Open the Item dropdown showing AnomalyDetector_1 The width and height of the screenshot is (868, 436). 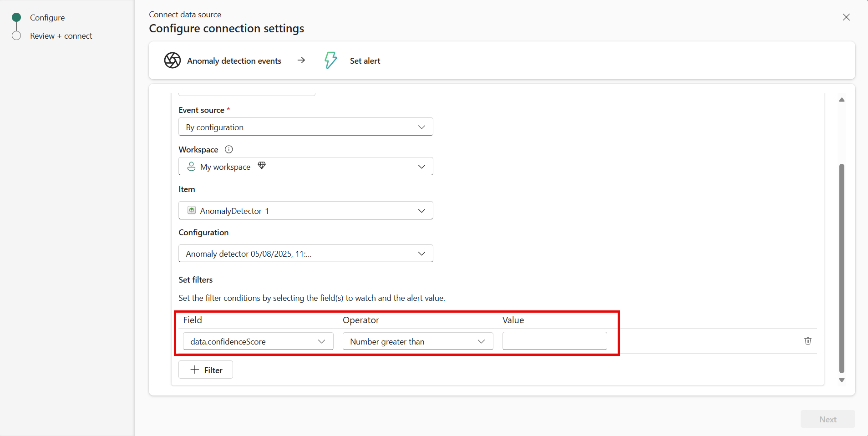click(x=305, y=211)
